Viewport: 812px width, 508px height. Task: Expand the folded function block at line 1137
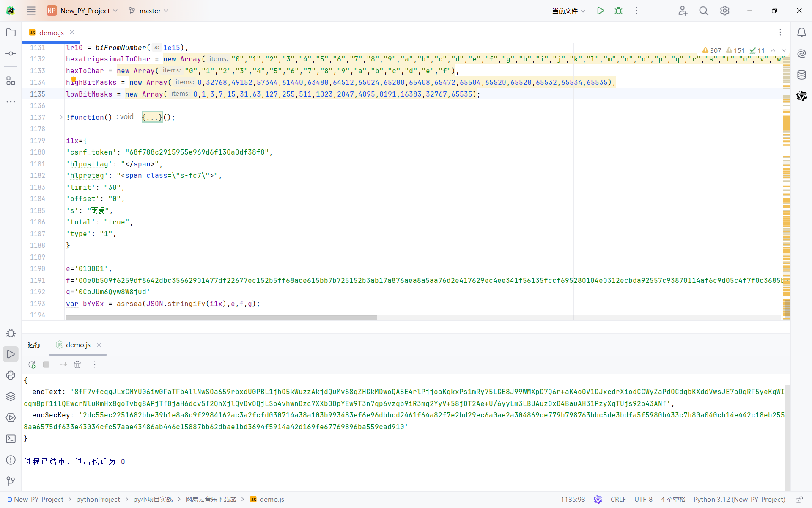click(x=61, y=117)
